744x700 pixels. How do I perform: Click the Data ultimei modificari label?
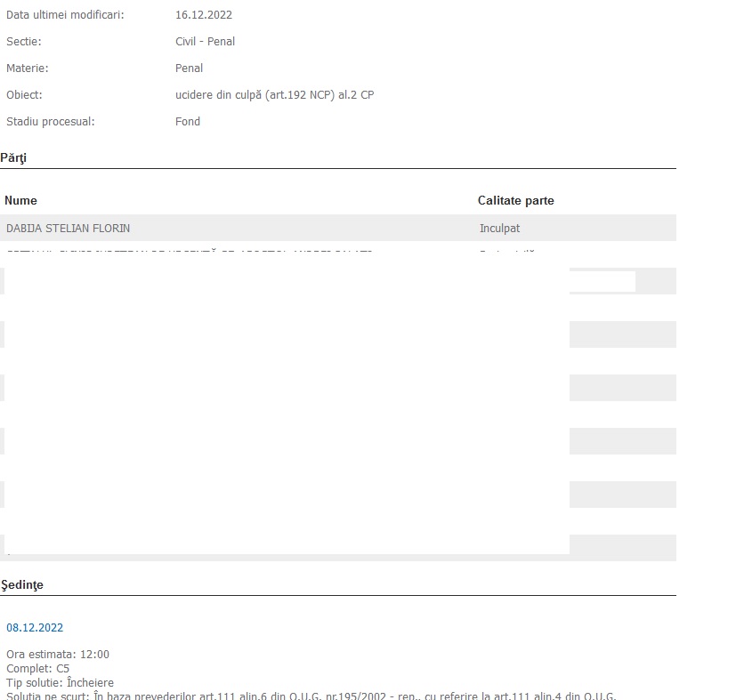[x=65, y=15]
